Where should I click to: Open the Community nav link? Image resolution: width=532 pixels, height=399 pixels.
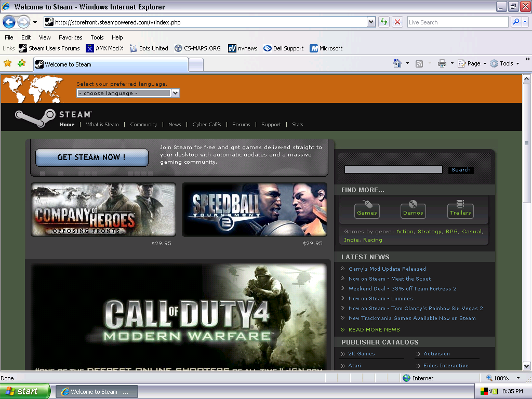click(143, 125)
